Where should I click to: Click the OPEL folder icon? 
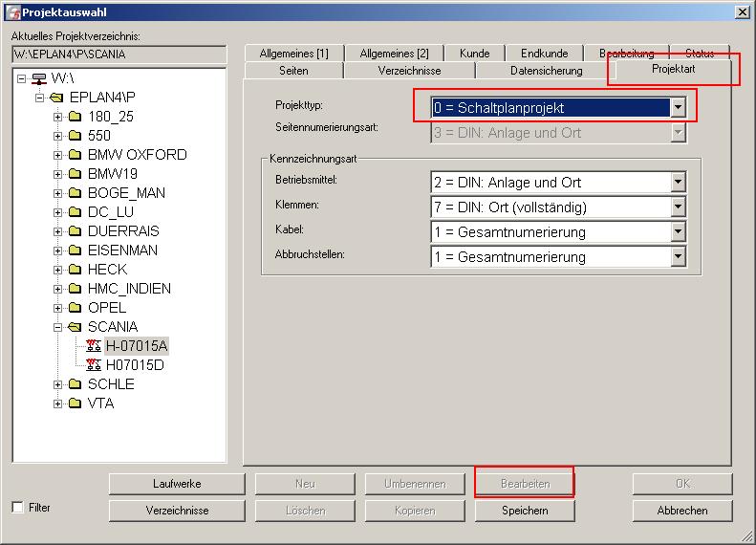(75, 308)
